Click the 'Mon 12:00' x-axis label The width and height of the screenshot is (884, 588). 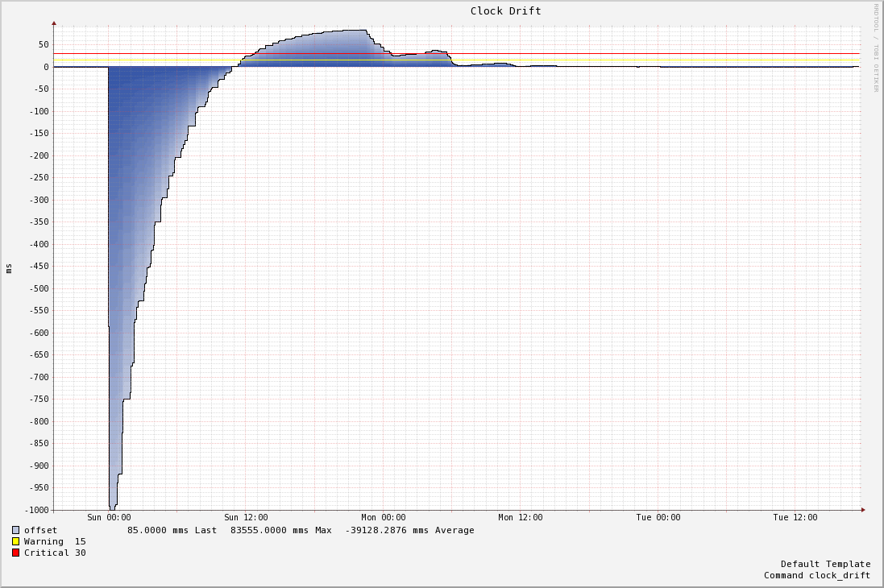521,517
